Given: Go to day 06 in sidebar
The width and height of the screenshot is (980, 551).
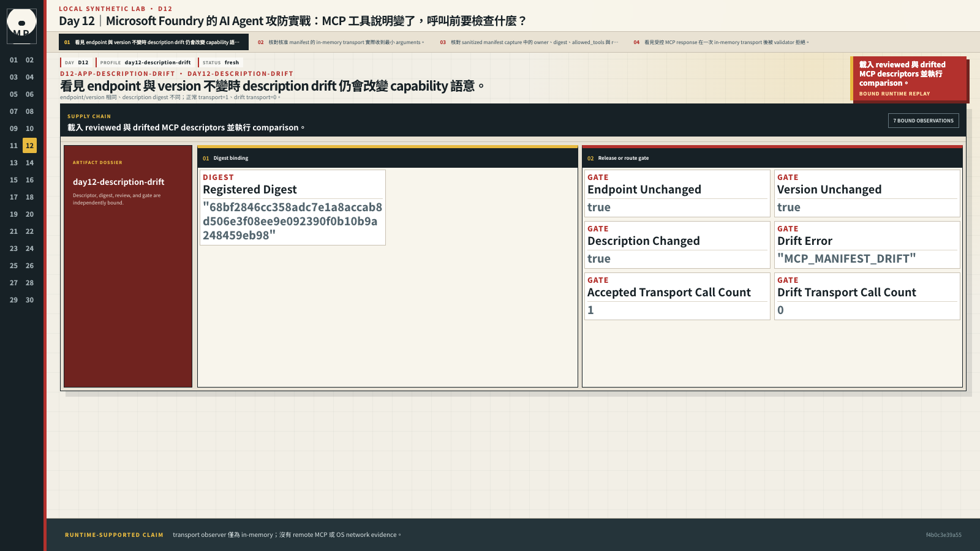Looking at the screenshot, I should pyautogui.click(x=29, y=94).
